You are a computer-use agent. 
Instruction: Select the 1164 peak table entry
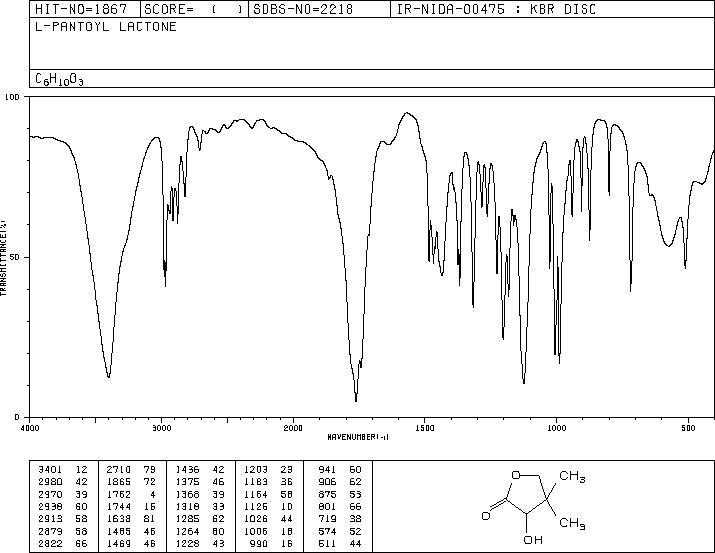point(269,494)
